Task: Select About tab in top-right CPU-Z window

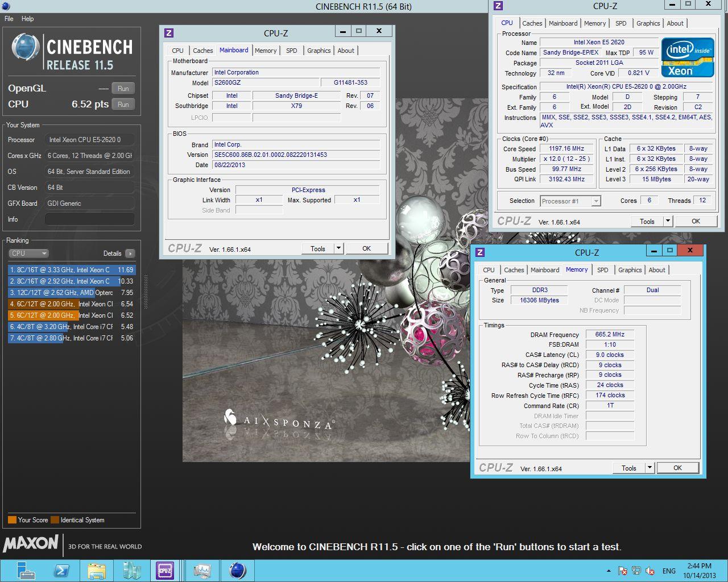Action: (675, 23)
